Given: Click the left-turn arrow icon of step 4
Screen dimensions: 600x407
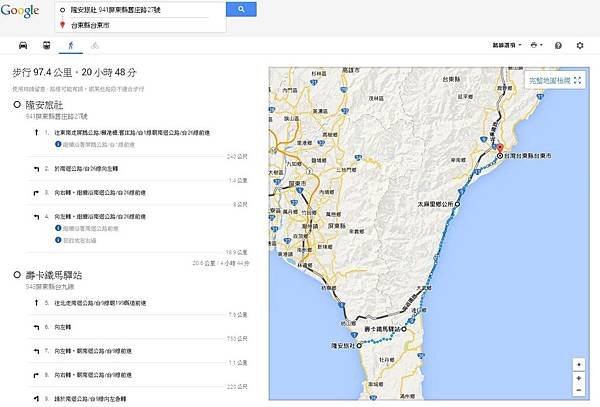Looking at the screenshot, I should [36, 217].
